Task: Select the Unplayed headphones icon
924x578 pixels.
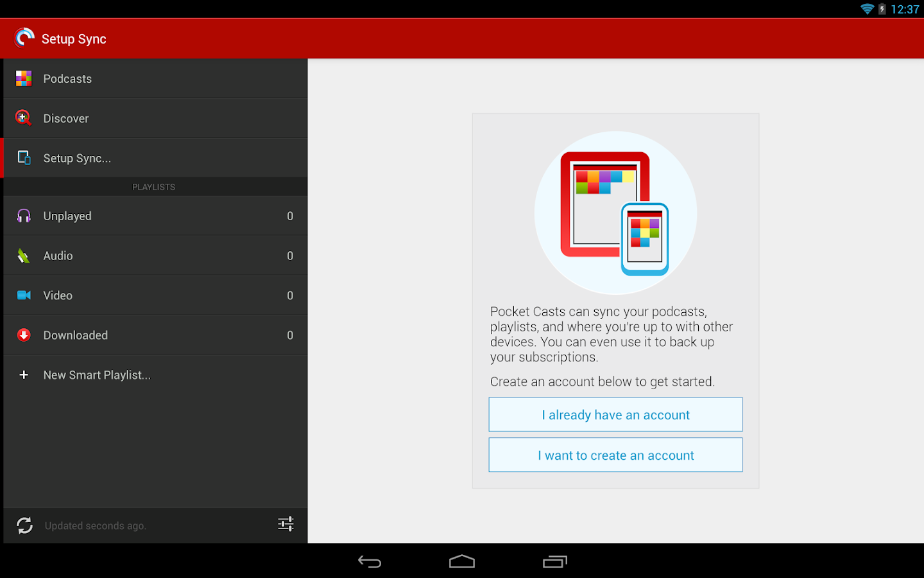Action: (x=24, y=216)
